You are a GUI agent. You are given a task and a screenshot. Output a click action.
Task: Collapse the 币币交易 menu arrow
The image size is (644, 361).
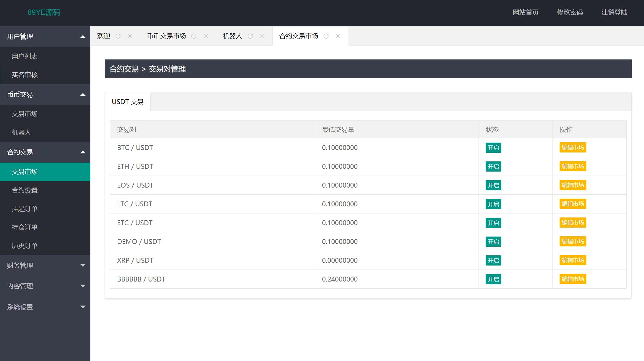point(83,95)
